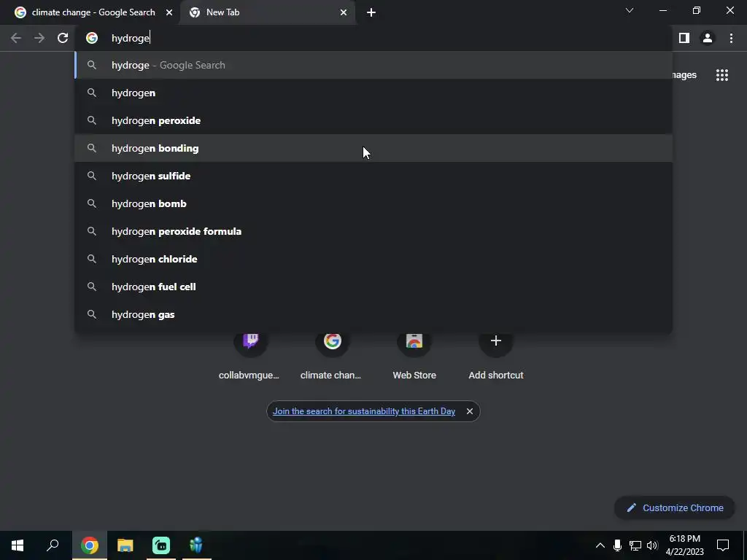Screen dimensions: 747x560
Task: Open the Windows notification center
Action: tap(723, 545)
